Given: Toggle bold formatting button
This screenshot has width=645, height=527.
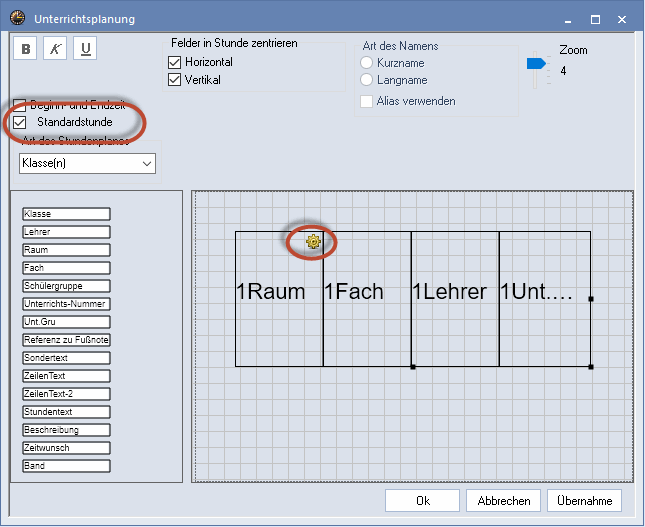Looking at the screenshot, I should pos(26,49).
